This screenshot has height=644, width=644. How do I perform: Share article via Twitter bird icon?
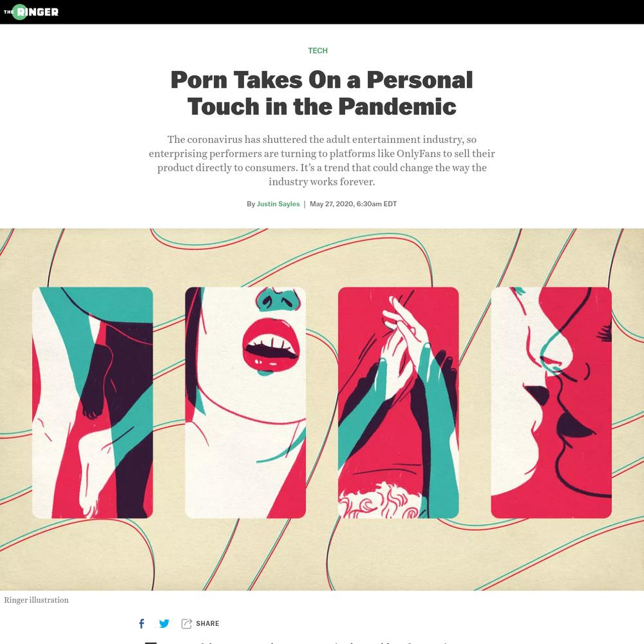pyautogui.click(x=164, y=623)
